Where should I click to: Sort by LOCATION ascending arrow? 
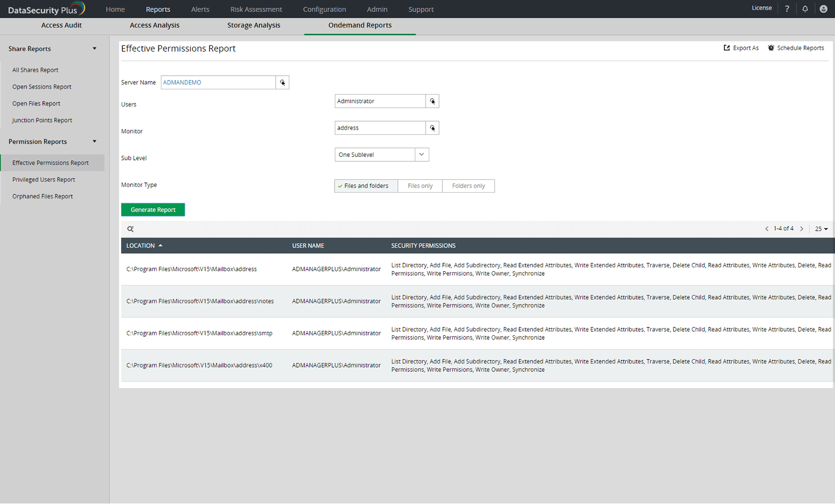[x=160, y=245]
